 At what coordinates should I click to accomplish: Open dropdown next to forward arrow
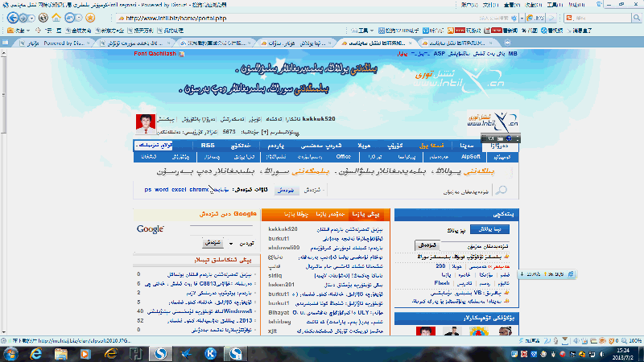[x=31, y=18]
